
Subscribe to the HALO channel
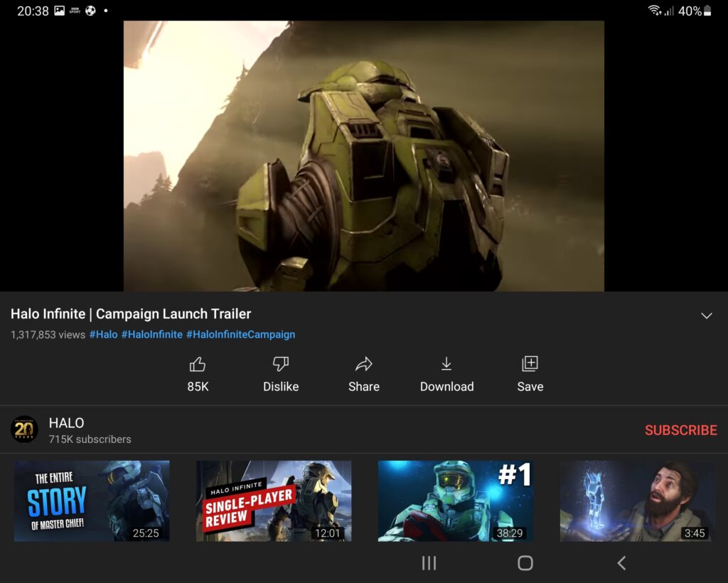point(680,430)
